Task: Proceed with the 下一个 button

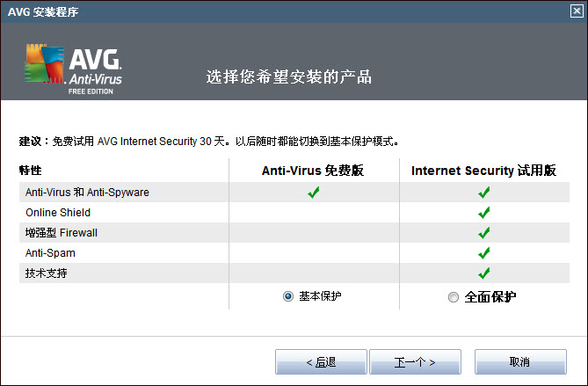Action: tap(415, 361)
